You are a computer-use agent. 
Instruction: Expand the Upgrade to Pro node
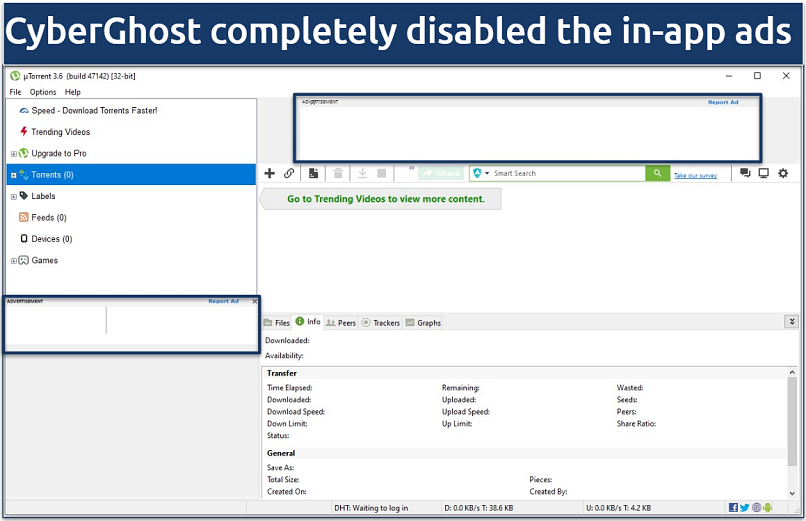[14, 154]
